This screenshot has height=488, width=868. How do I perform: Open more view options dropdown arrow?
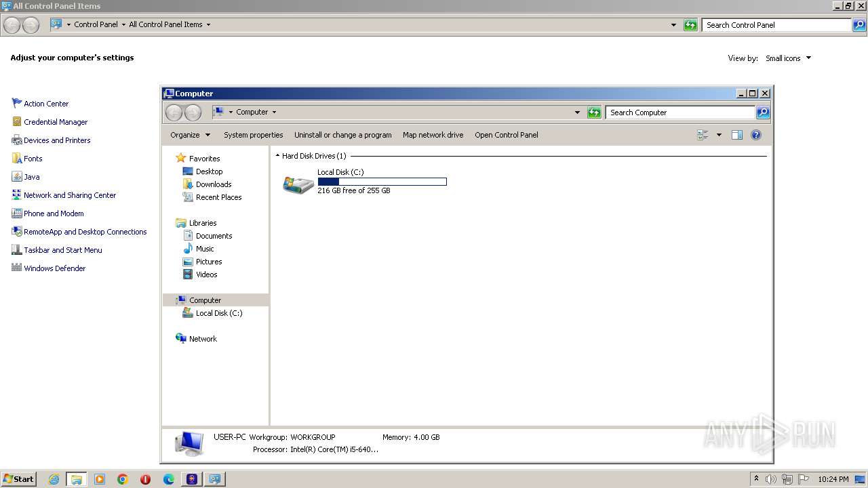click(719, 135)
